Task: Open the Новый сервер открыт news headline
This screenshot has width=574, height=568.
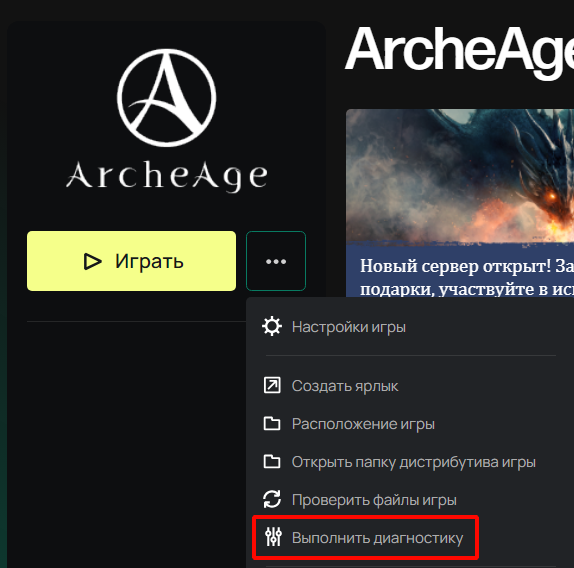Action: pos(467,277)
